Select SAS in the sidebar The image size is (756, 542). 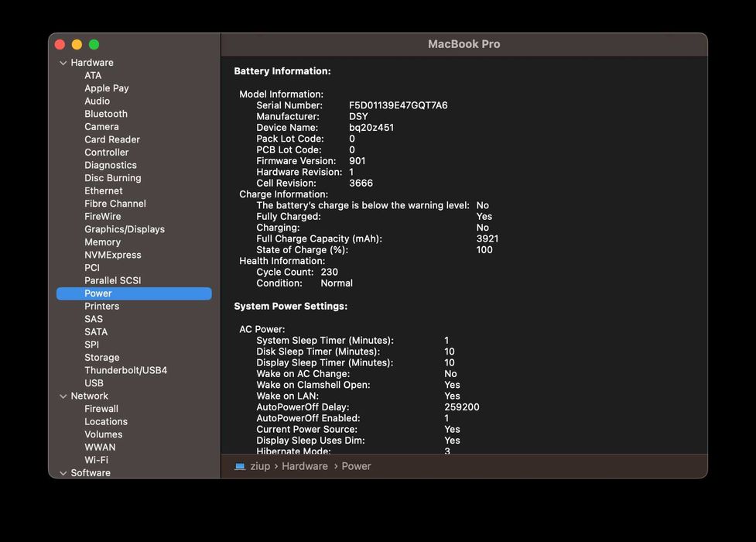tap(94, 319)
